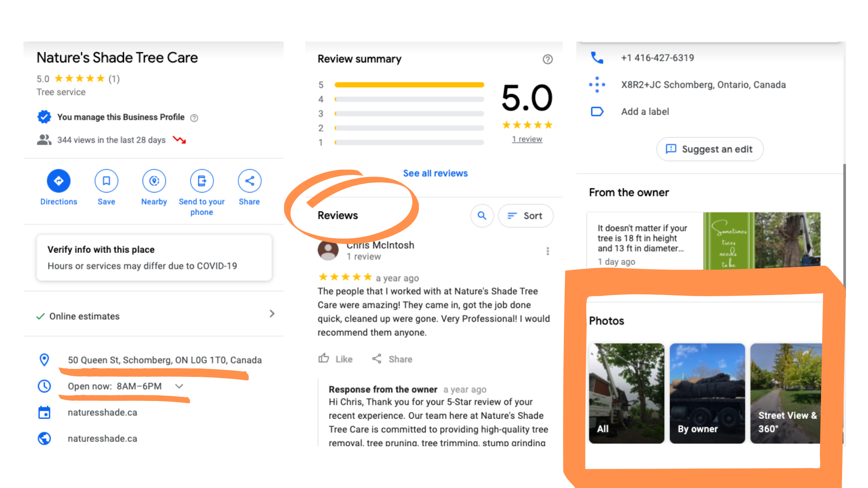Search reviews with magnifier icon
The height and width of the screenshot is (488, 868).
pos(482,216)
